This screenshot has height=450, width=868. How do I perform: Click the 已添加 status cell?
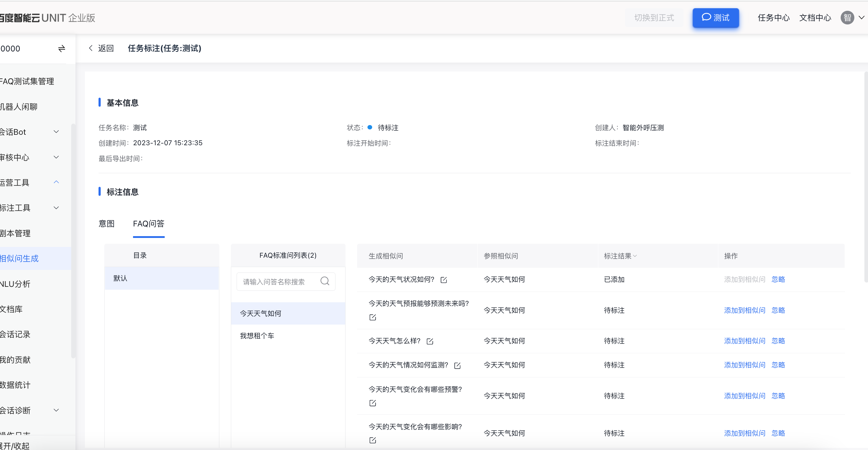tap(614, 279)
